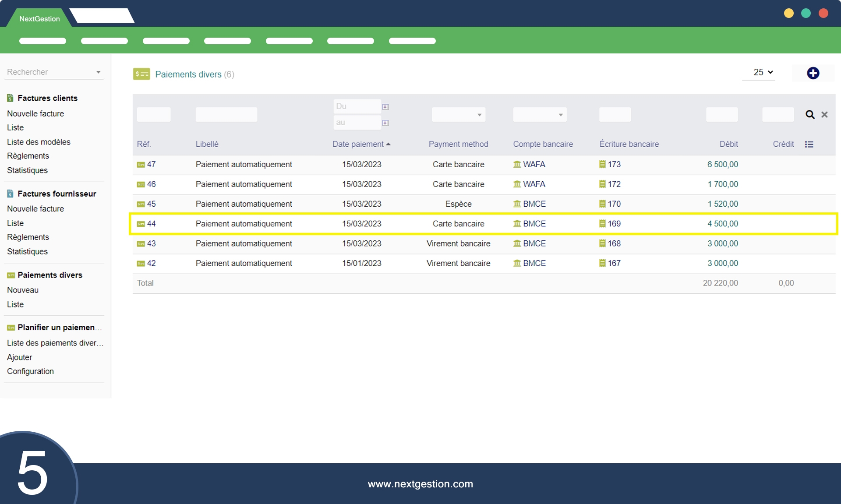Open the column list selector icon
Image resolution: width=841 pixels, height=504 pixels.
[x=809, y=145]
